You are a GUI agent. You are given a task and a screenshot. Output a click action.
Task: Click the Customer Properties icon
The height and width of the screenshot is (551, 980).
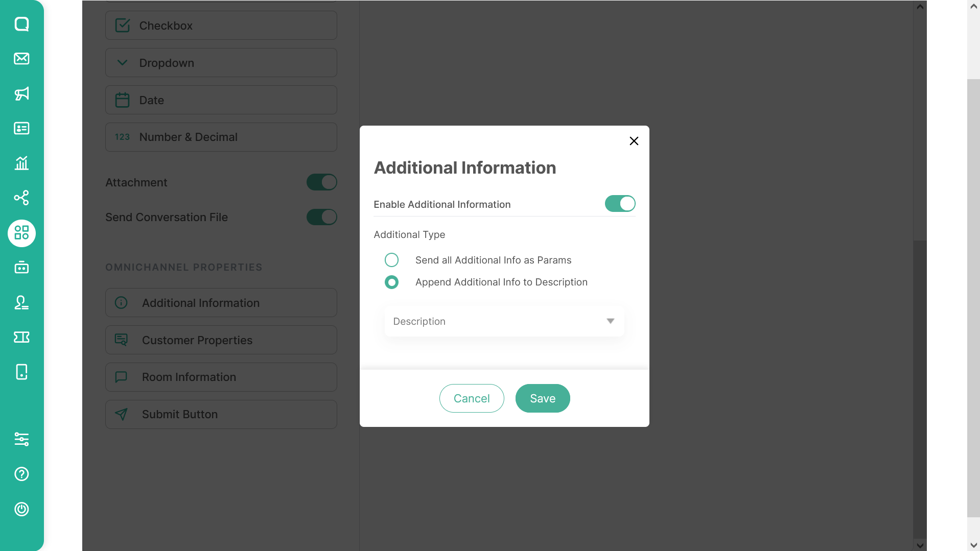(121, 340)
